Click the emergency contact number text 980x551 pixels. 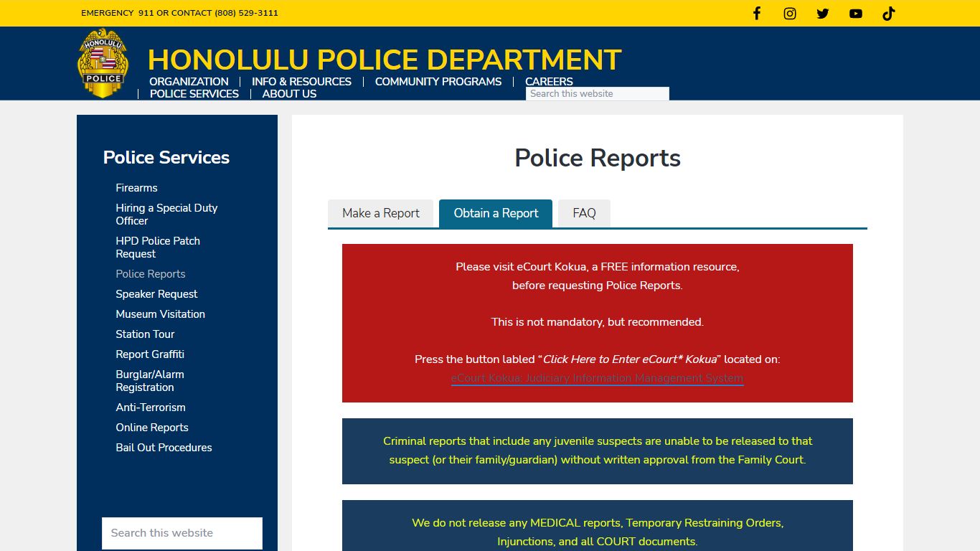click(x=179, y=13)
